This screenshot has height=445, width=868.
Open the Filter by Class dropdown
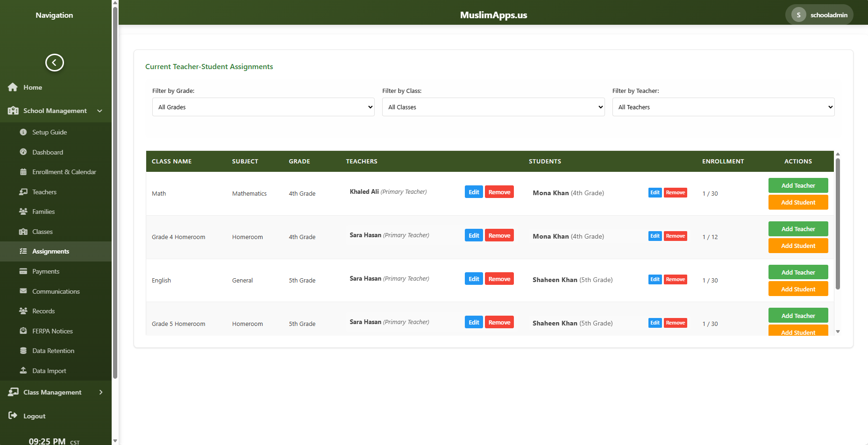(493, 107)
